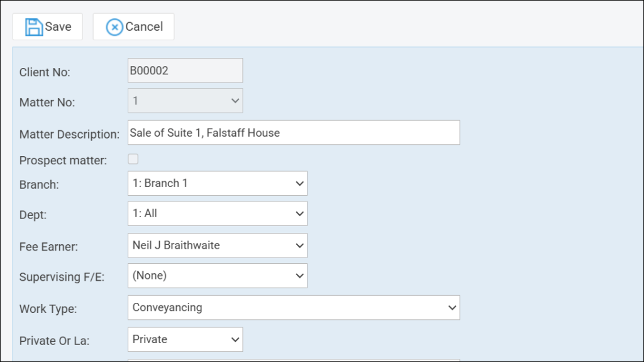The width and height of the screenshot is (644, 362).
Task: Tick the Prospect matter checkbox
Action: [x=133, y=159]
